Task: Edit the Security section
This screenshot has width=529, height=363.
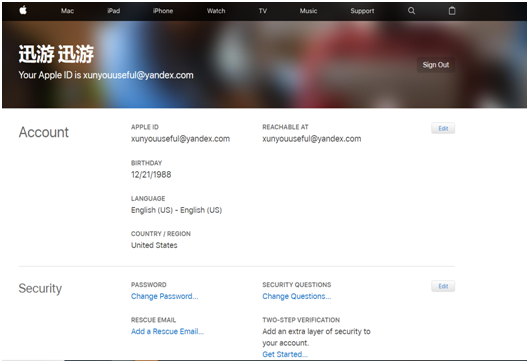Action: (443, 286)
